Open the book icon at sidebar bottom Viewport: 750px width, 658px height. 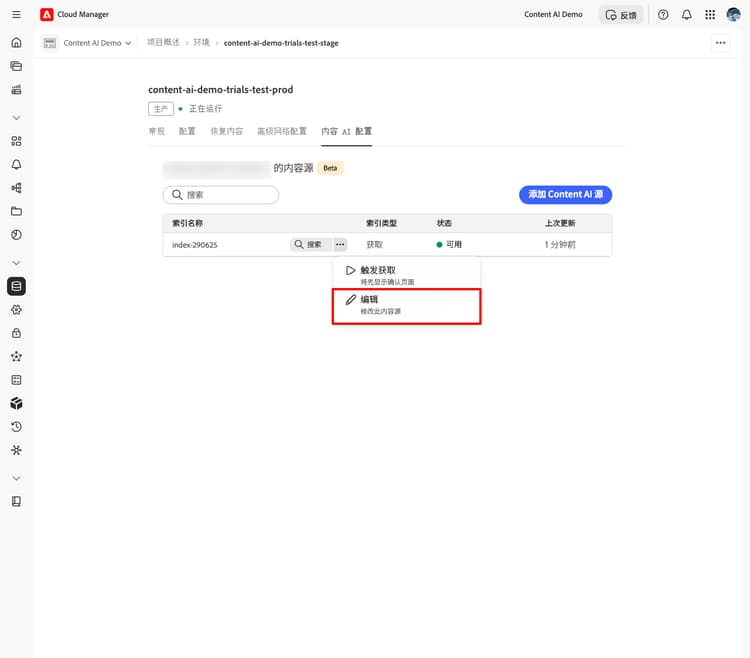click(16, 502)
